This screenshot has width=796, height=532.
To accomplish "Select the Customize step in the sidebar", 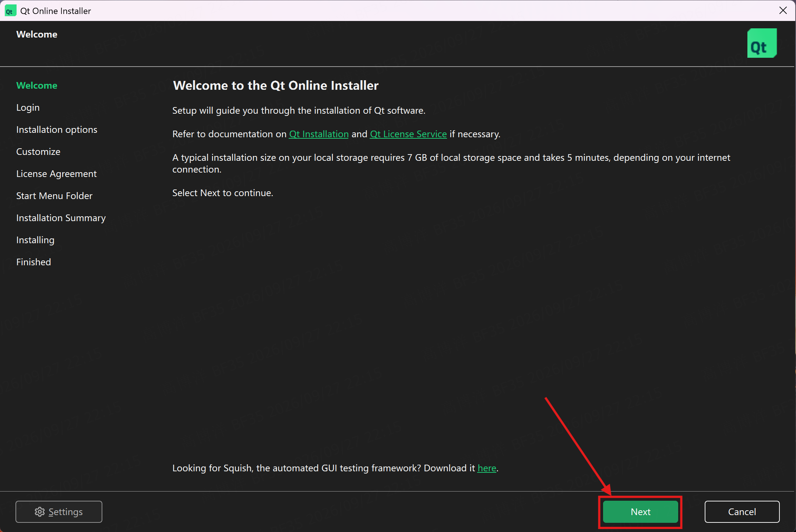I will click(38, 152).
